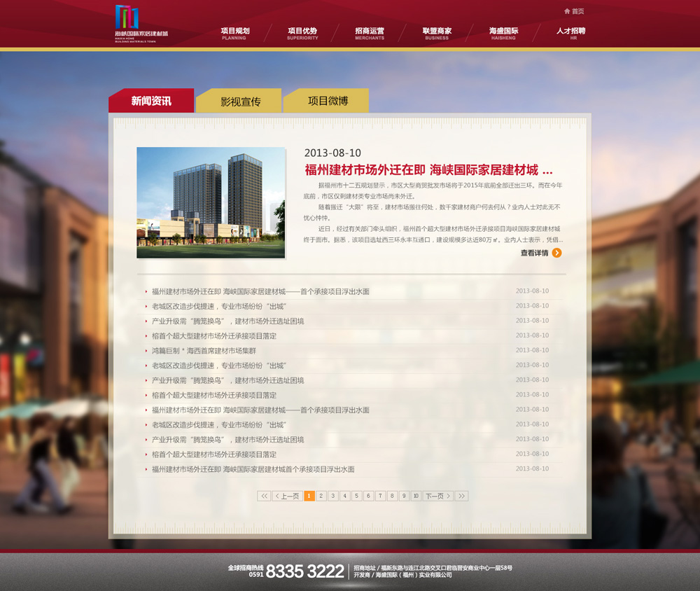
Task: Open news item 鸿篇巨制 海西首席建材市场集群
Action: [x=204, y=351]
